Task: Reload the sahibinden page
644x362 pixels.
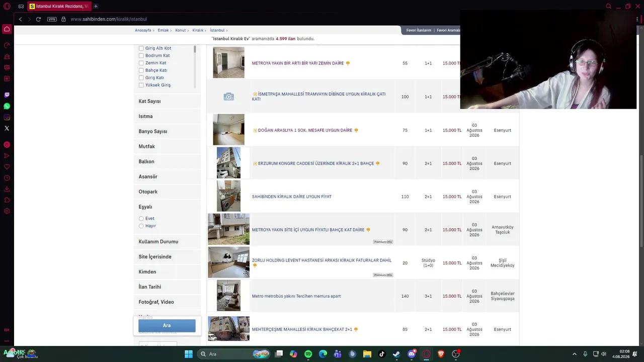Action: (38, 19)
